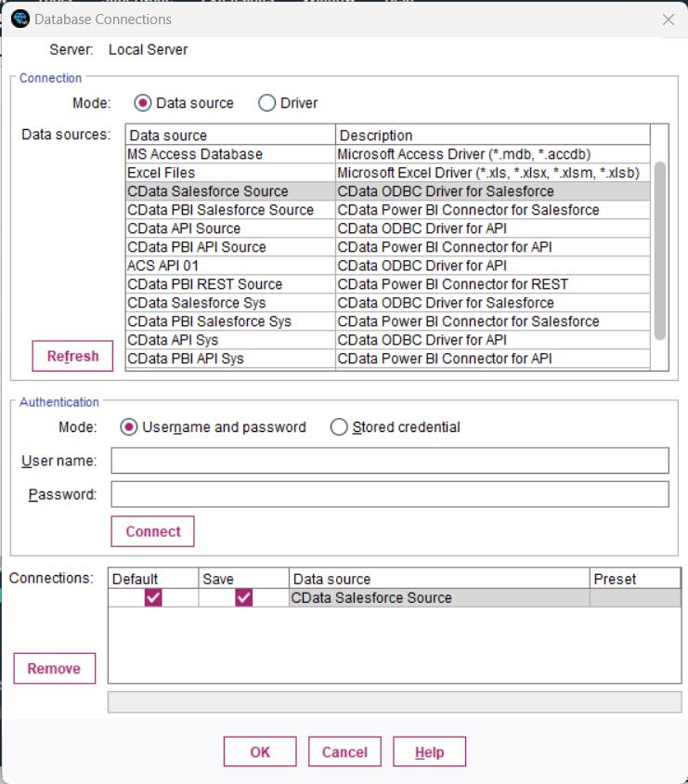The height and width of the screenshot is (784, 688).
Task: Toggle the Default checkbox for CData Salesforce Source
Action: 153,598
